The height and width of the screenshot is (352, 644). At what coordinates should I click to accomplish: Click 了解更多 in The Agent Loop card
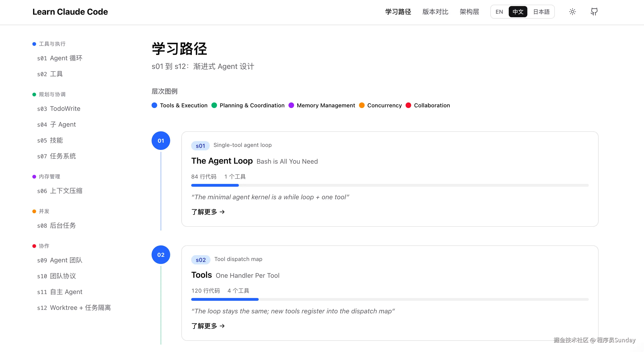208,212
